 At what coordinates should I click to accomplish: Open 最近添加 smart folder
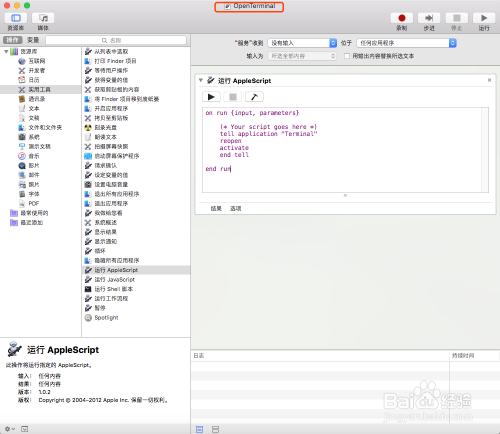31,222
